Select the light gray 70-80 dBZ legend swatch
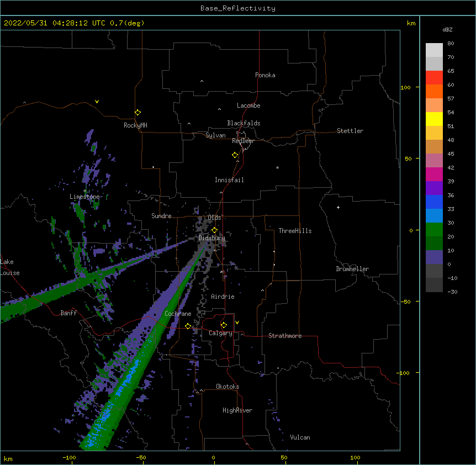This screenshot has width=476, height=465. point(434,50)
